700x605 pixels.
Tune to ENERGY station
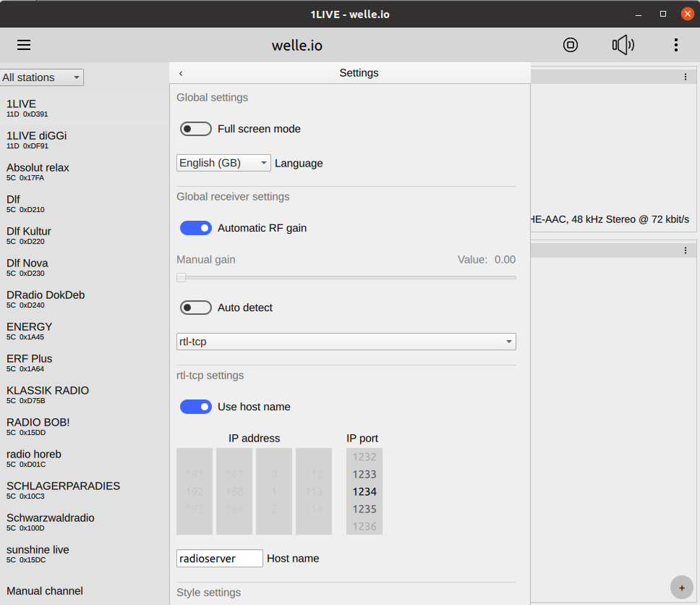click(x=85, y=331)
